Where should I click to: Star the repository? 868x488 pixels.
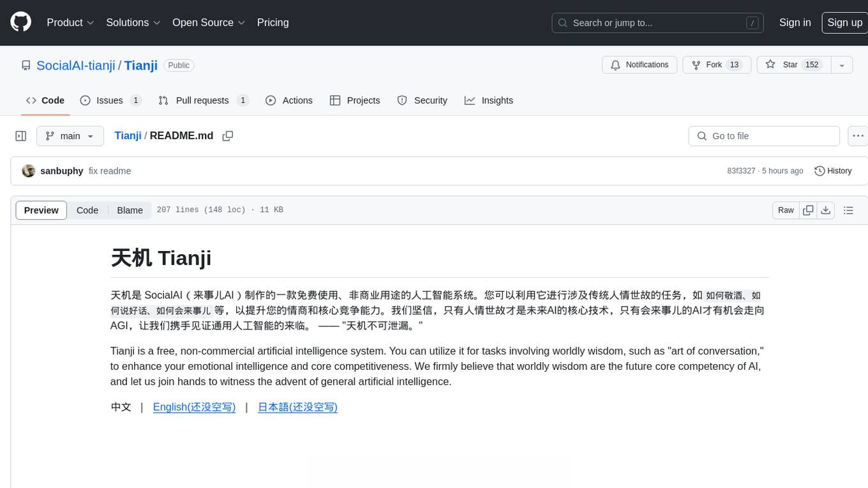coord(793,65)
